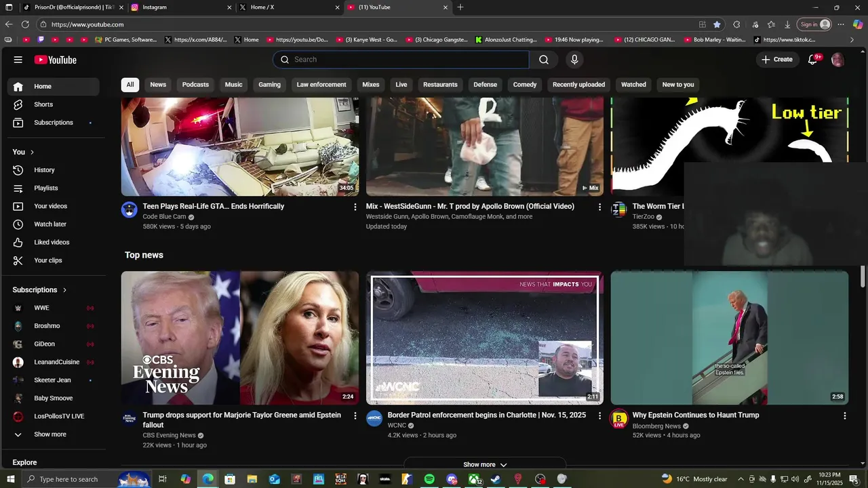Click the browser Sign in button

pos(814,24)
